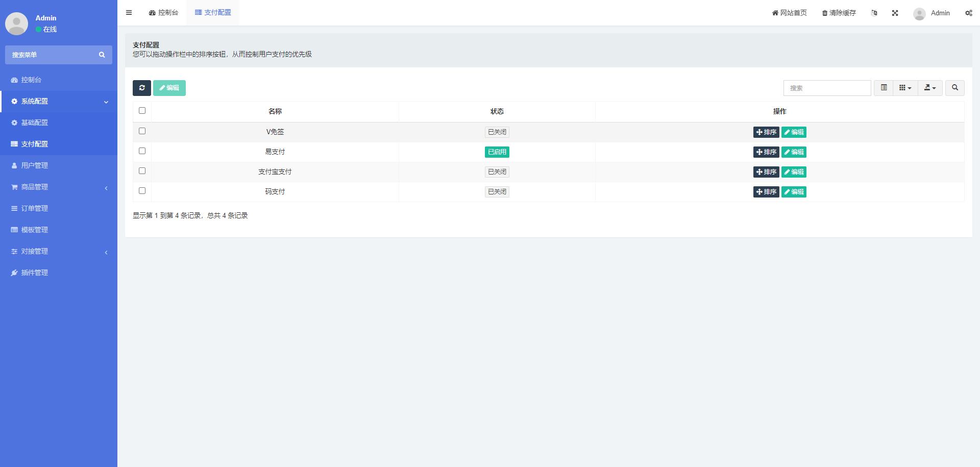Open 用户管理 in the sidebar
The height and width of the screenshot is (467, 980).
coord(35,166)
